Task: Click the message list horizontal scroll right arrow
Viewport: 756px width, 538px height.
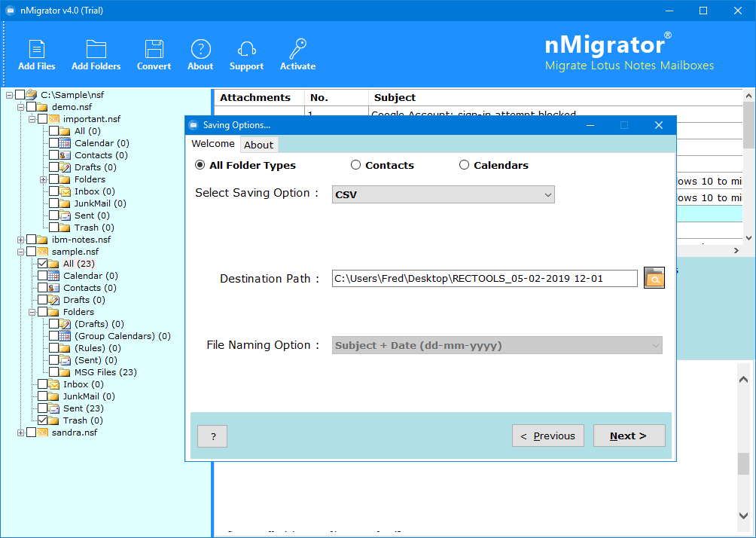Action: pyautogui.click(x=736, y=250)
